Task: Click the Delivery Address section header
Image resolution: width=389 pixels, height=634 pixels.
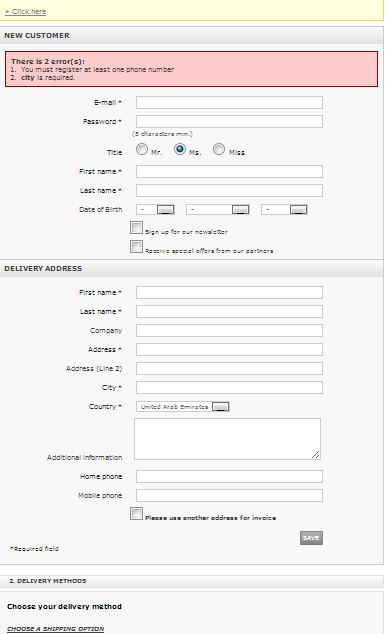Action: 192,268
